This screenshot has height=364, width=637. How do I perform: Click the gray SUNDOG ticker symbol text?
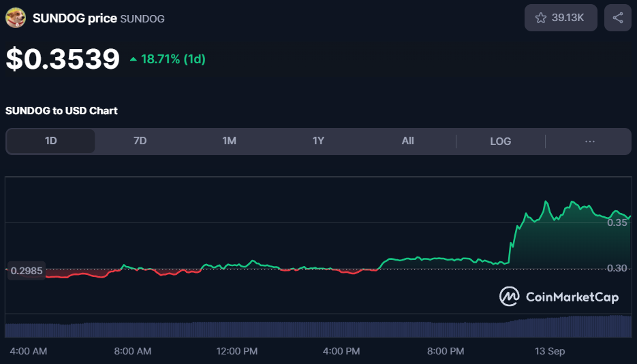click(x=142, y=19)
